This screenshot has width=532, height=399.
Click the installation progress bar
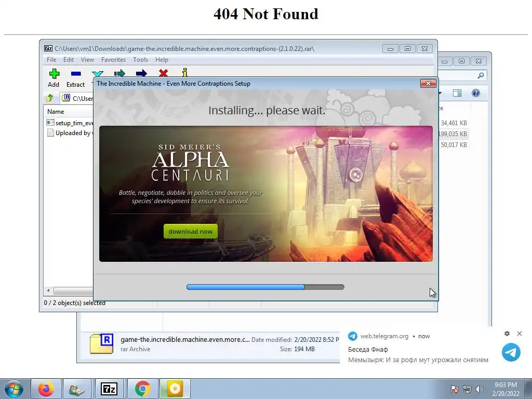[265, 287]
